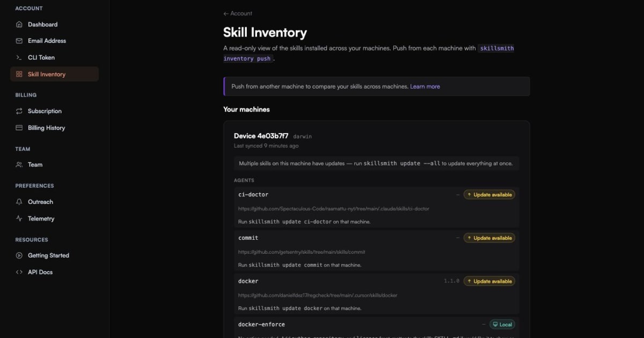The image size is (644, 338).
Task: Click the Subscription refresh-arrows icon
Action: click(19, 111)
